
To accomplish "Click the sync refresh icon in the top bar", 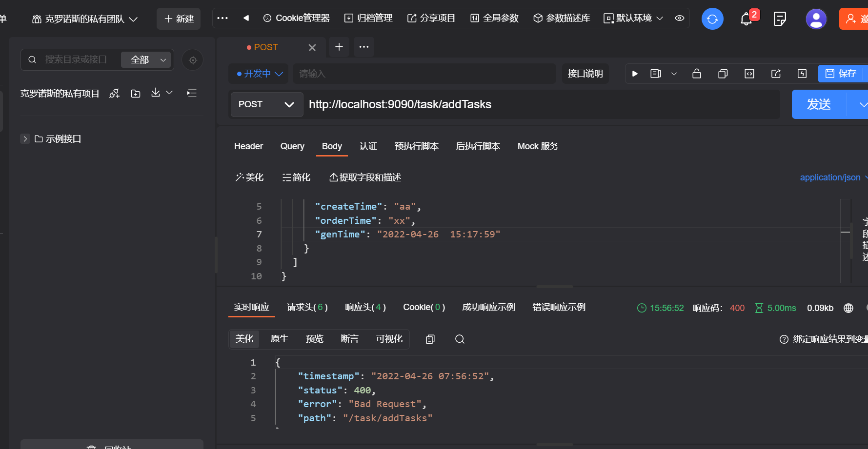I will coord(712,19).
